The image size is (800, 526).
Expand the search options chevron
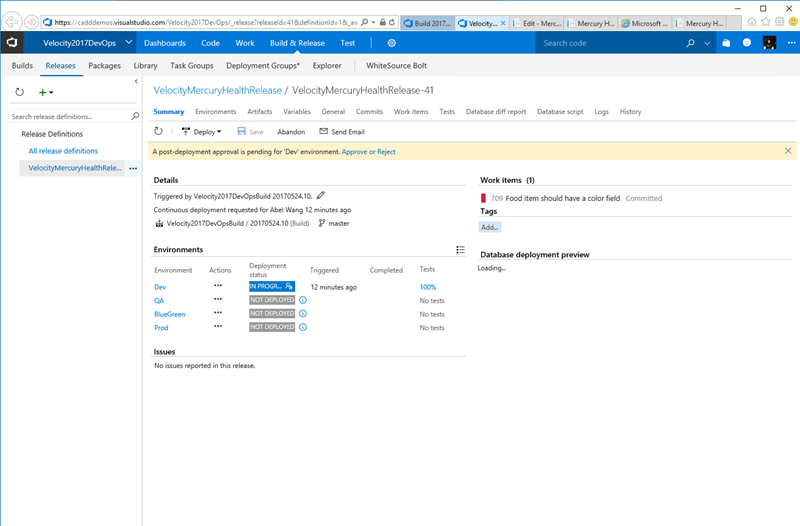coord(707,43)
